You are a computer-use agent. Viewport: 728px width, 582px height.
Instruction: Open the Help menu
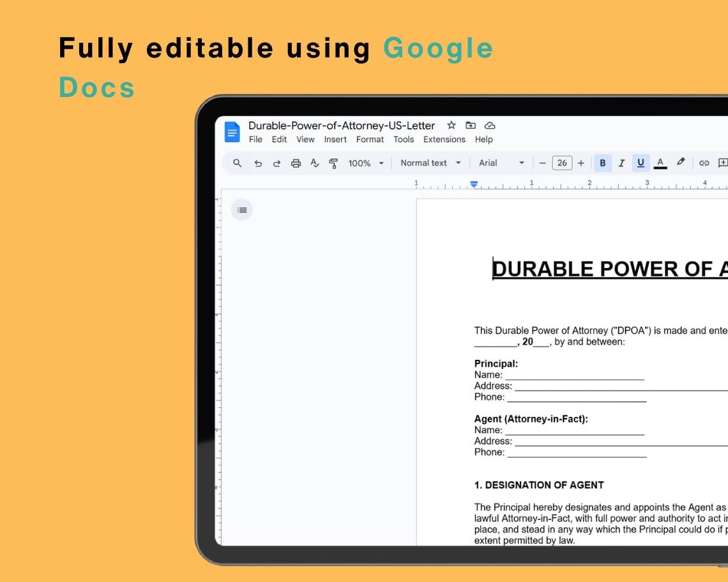tap(484, 139)
